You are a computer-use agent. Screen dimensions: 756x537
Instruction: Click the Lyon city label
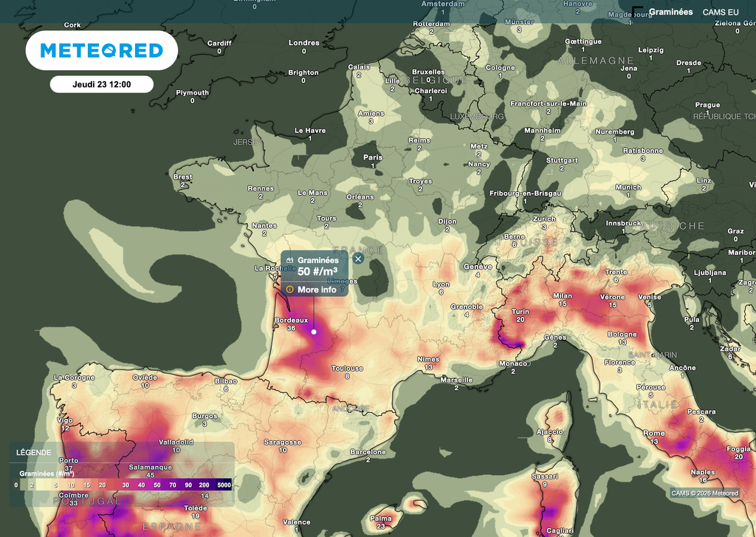[441, 284]
